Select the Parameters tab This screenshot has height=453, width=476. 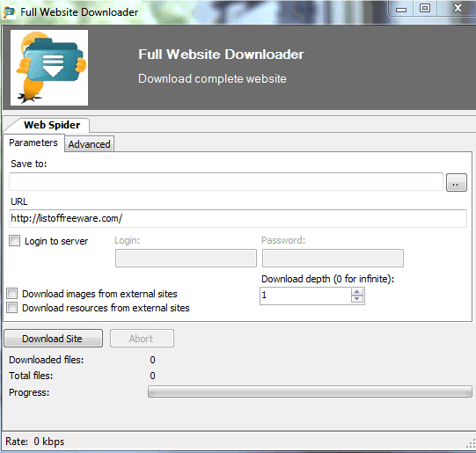[x=33, y=142]
